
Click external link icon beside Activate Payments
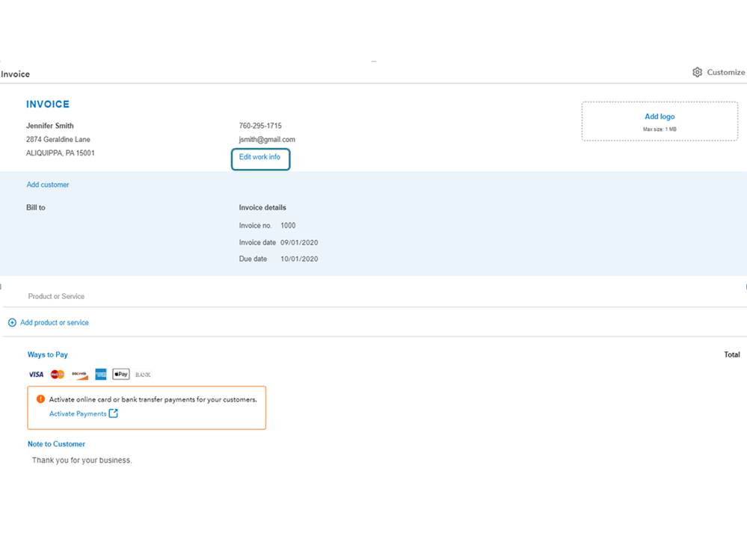pos(114,413)
